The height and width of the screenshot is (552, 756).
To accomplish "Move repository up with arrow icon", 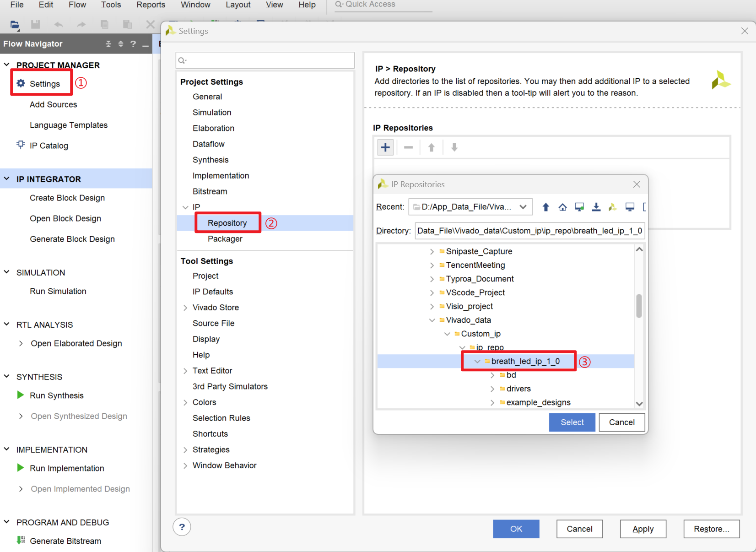I will [431, 147].
